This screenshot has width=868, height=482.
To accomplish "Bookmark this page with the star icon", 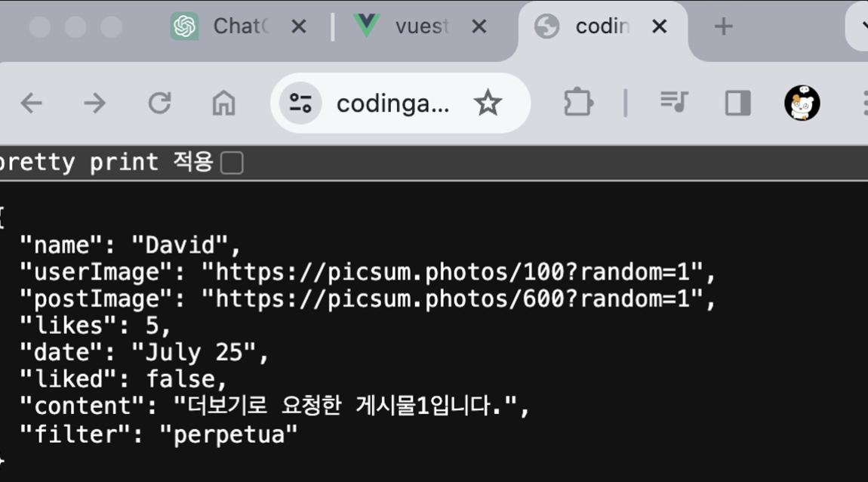I will pyautogui.click(x=488, y=103).
